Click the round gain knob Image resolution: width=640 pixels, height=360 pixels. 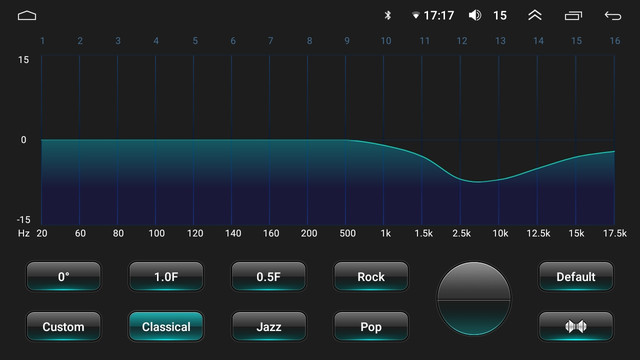tap(473, 298)
